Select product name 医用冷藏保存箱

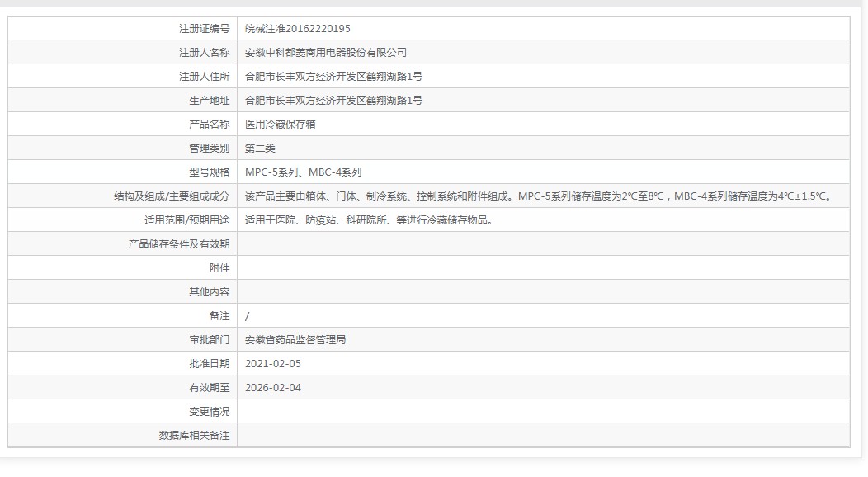[x=280, y=125]
